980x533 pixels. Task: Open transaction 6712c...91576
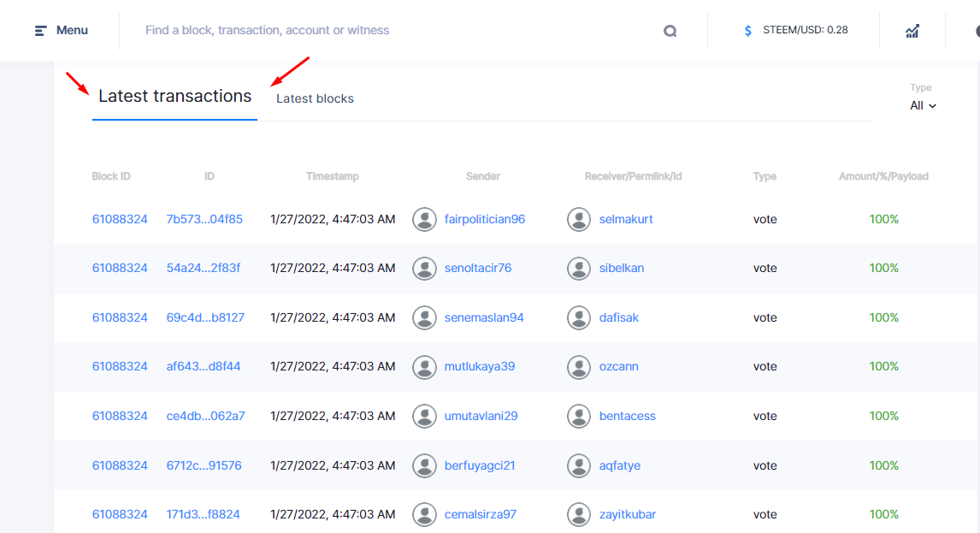pyautogui.click(x=204, y=465)
